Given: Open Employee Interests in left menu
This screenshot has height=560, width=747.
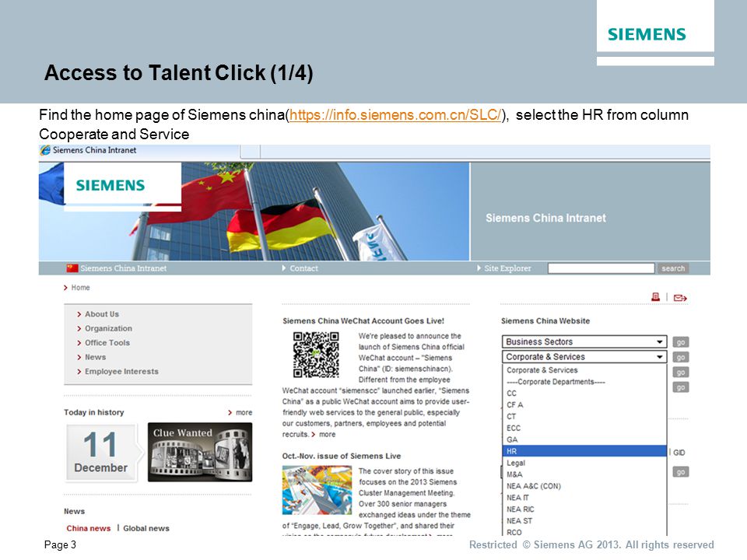Looking at the screenshot, I should pyautogui.click(x=121, y=372).
